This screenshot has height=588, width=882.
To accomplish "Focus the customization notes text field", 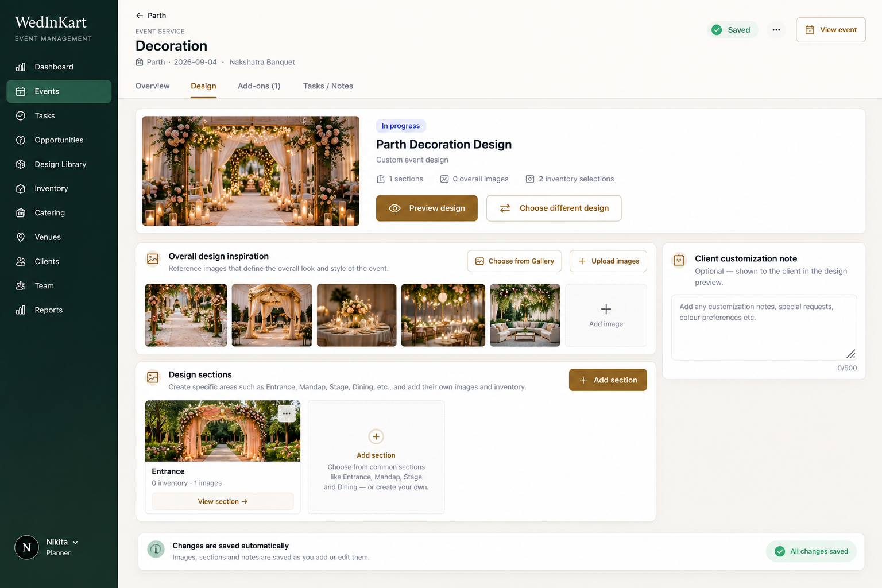I will 764,327.
